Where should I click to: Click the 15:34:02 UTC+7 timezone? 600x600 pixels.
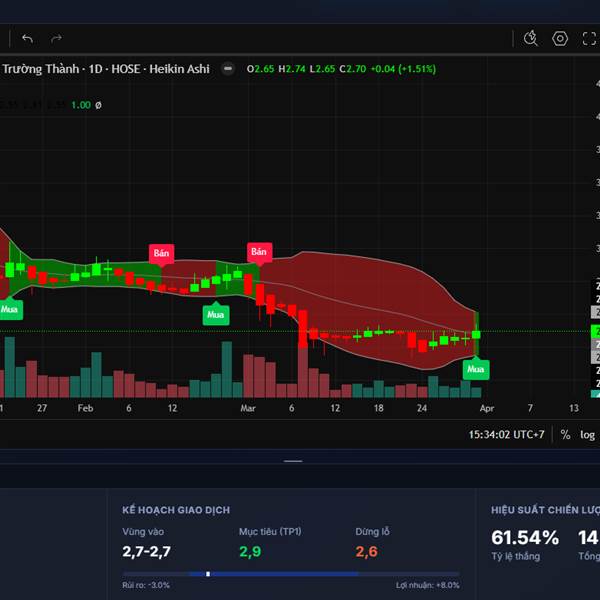[x=506, y=434]
